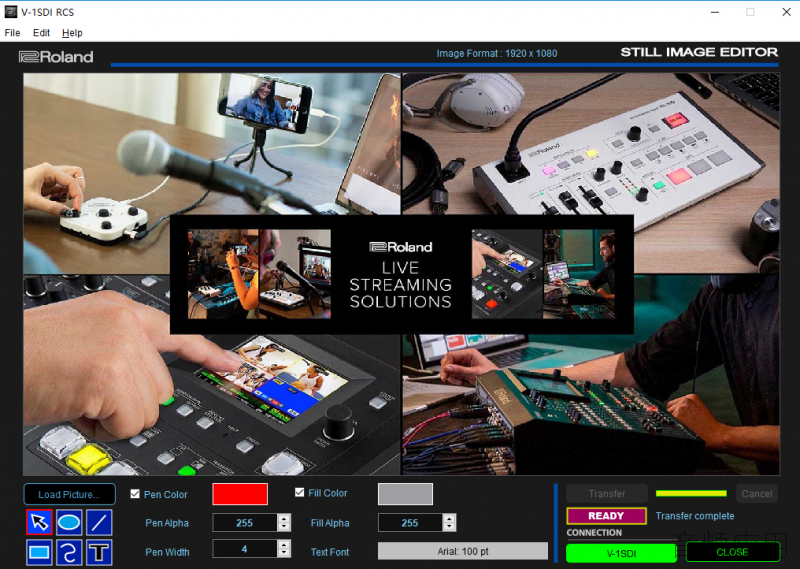Open the gray fill color swatch

click(405, 494)
